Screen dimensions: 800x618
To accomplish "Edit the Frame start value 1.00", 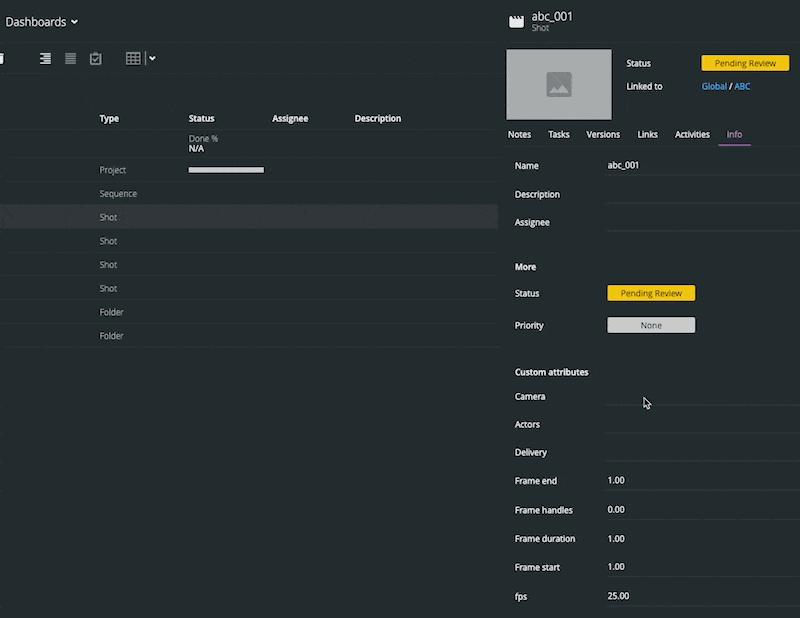I will [702, 567].
